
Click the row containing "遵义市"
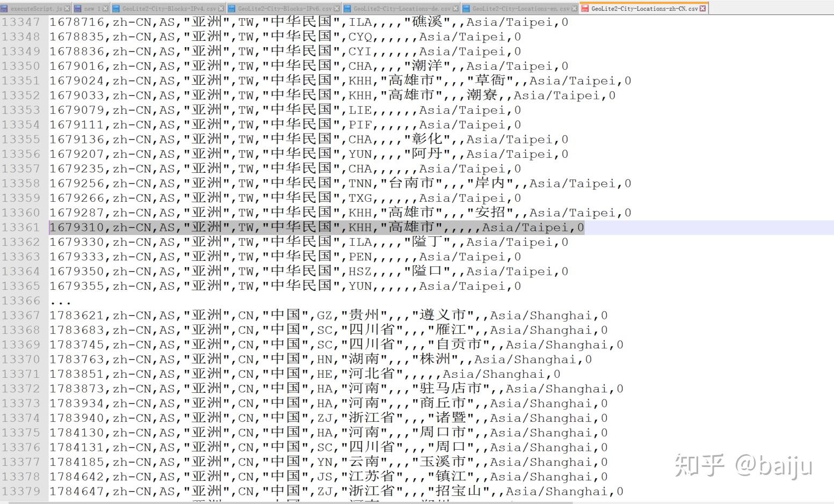point(329,316)
